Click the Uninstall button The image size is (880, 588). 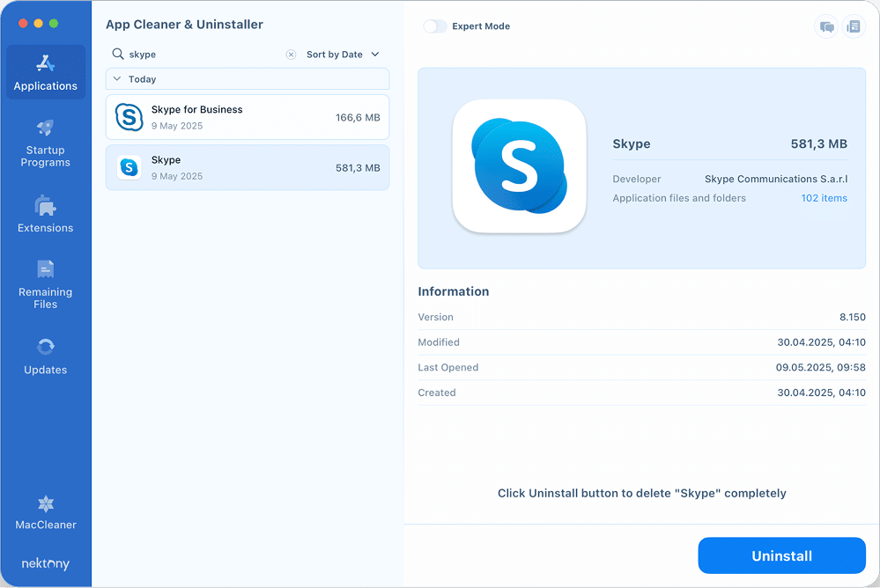[782, 555]
